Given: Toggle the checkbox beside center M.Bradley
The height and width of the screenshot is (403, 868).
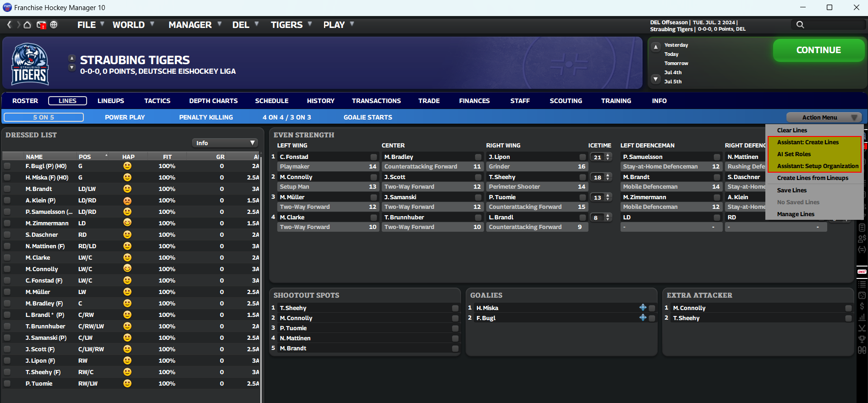Looking at the screenshot, I should tap(478, 157).
